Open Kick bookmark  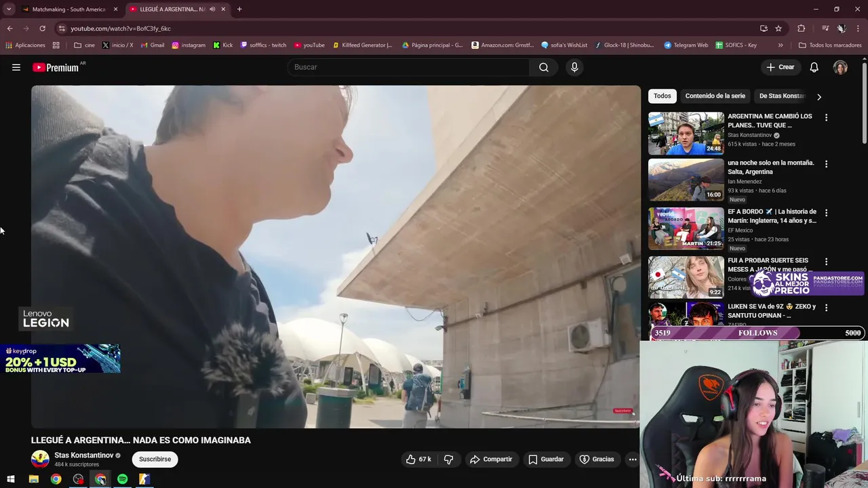point(222,45)
